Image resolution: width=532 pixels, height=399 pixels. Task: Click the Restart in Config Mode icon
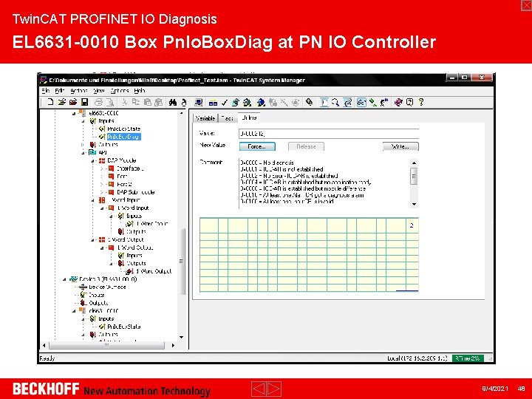pyautogui.click(x=261, y=102)
